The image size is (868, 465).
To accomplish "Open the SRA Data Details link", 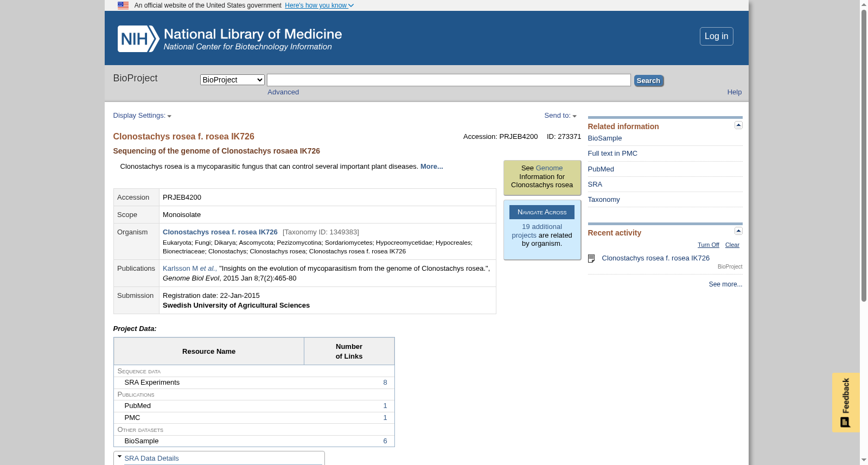I will click(x=151, y=458).
